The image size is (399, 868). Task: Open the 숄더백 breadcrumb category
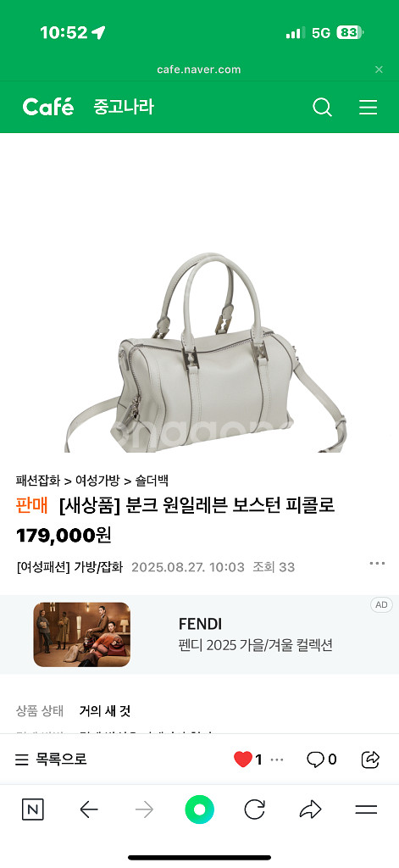point(152,481)
